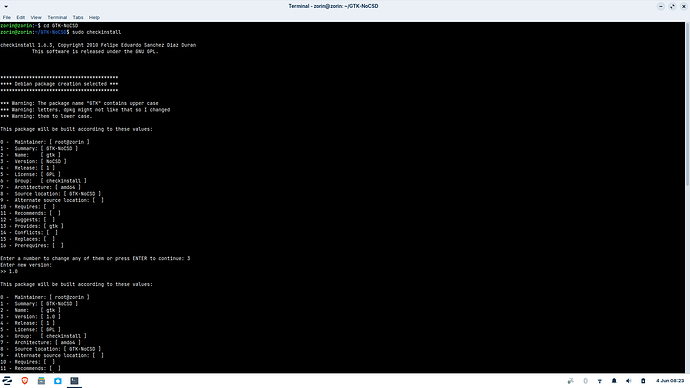Open the Terminal menu
This screenshot has width=690, height=388.
[x=57, y=18]
